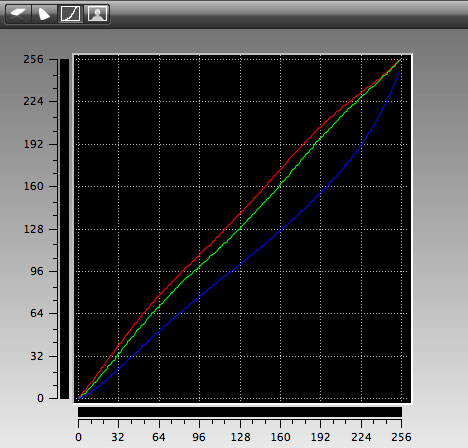
Task: Click the green channel curve
Action: point(241,229)
